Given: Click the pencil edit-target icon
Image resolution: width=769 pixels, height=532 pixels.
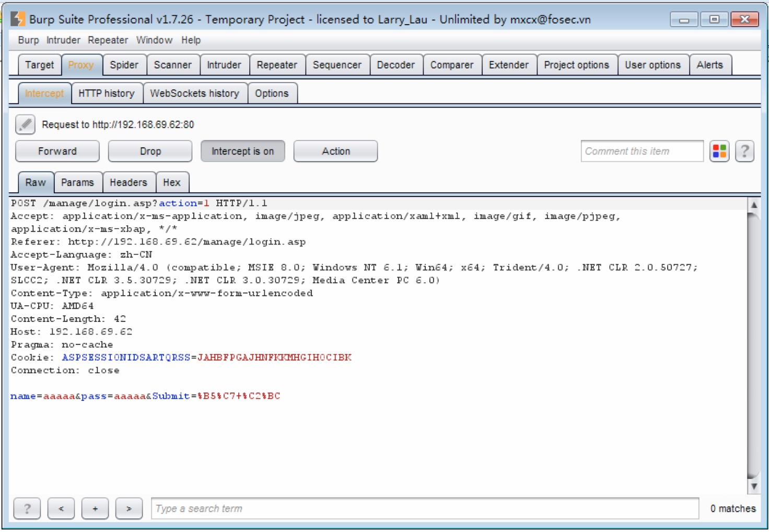Looking at the screenshot, I should tap(25, 124).
